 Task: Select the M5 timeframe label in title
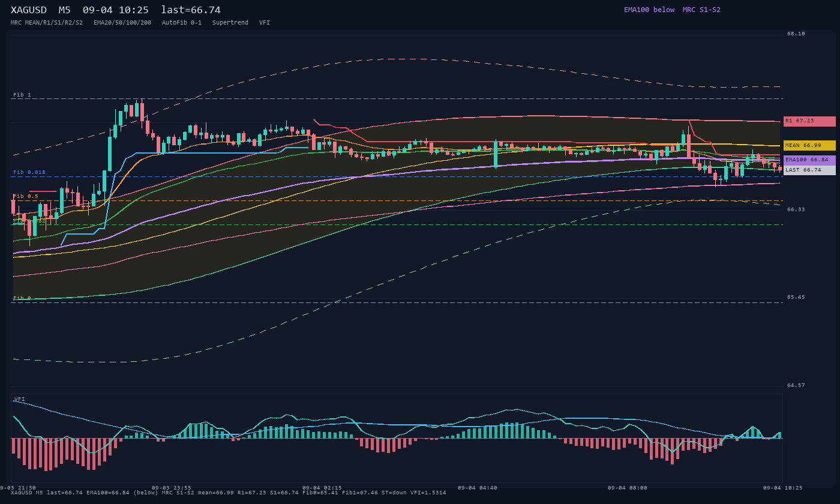click(64, 10)
